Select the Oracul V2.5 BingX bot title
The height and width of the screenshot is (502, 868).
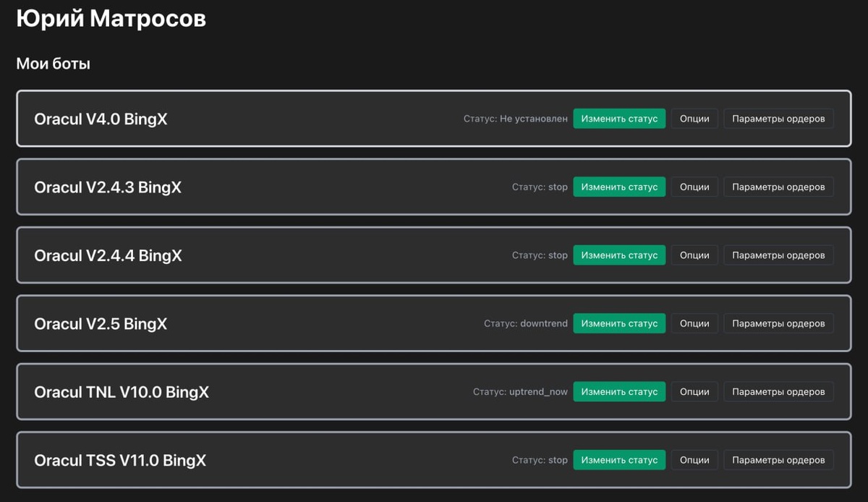pyautogui.click(x=101, y=323)
